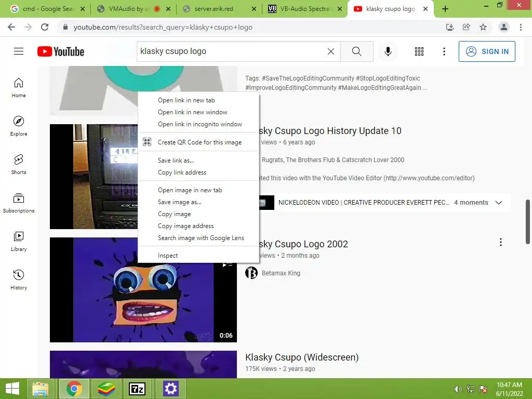This screenshot has height=399, width=532.
Task: Choose Save image as...
Action: click(198, 202)
